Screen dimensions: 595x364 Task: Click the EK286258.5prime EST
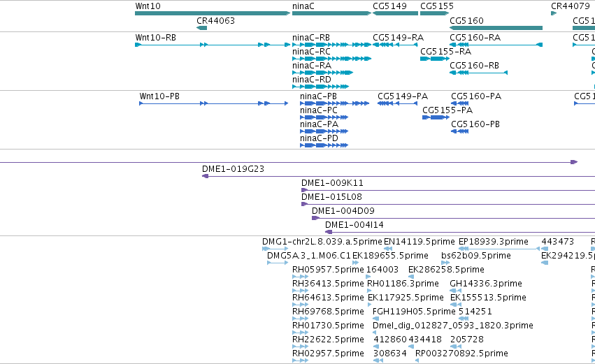[x=411, y=277]
